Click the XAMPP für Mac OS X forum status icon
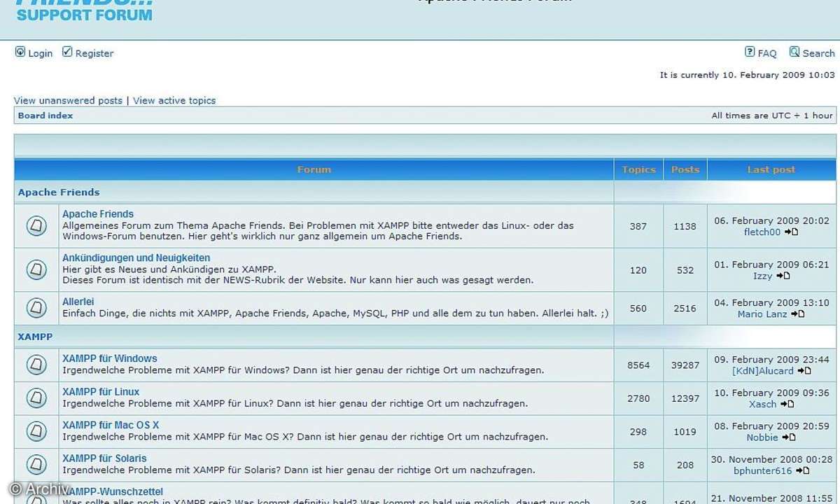This screenshot has height=504, width=840. (x=36, y=431)
